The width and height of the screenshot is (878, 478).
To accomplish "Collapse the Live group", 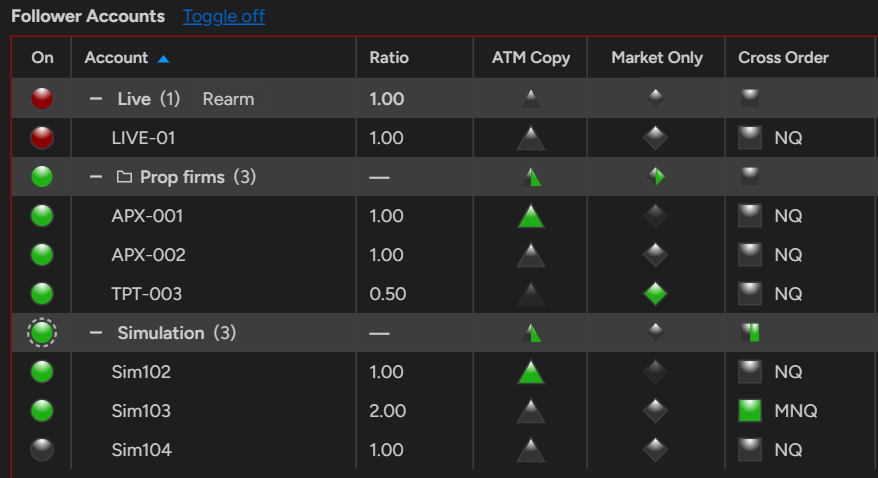I will [96, 99].
